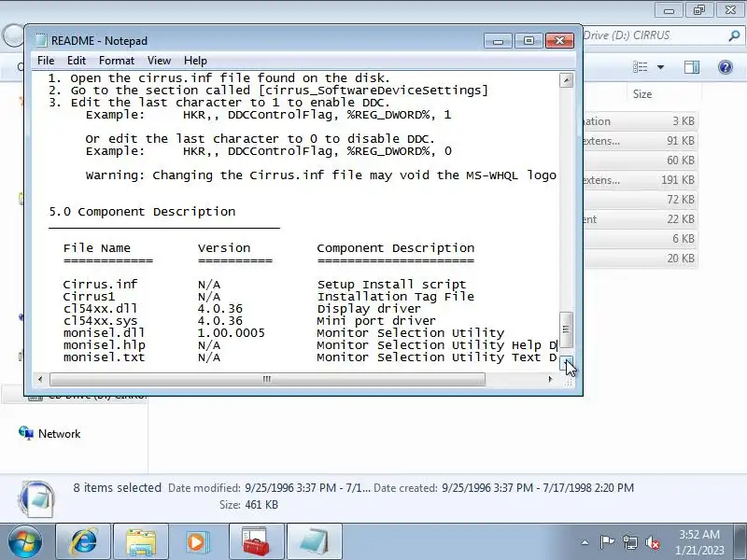This screenshot has width=747, height=560.
Task: Select Network in the Explorer navigation pane
Action: coord(59,434)
